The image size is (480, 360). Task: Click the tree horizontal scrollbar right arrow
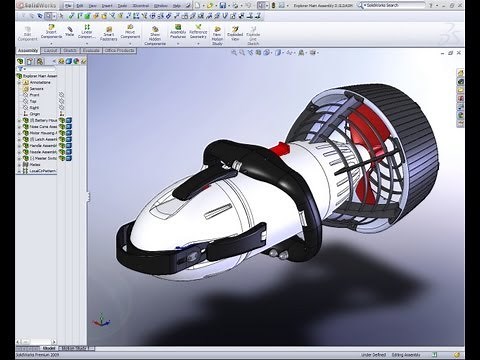tap(54, 342)
